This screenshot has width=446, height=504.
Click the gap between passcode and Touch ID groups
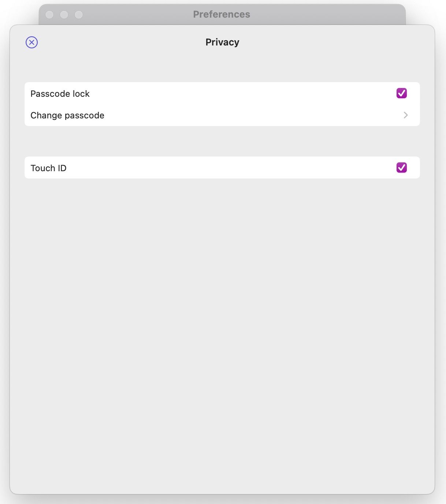(222, 141)
